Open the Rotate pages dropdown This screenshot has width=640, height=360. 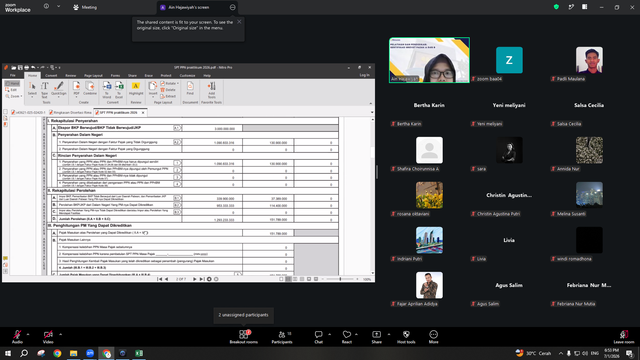pos(169,83)
